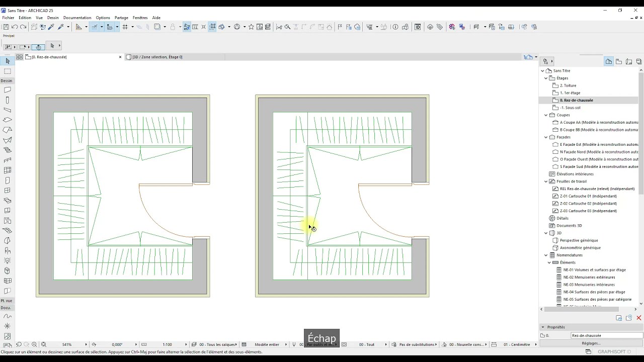Toggle the trace reference button
Screen dimensions: 644x362
tap(157, 27)
